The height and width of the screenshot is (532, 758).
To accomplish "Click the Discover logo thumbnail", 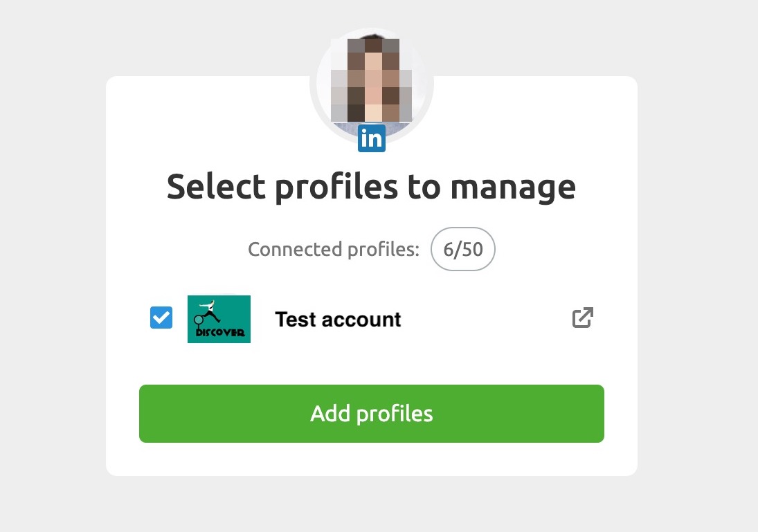I will click(x=219, y=319).
